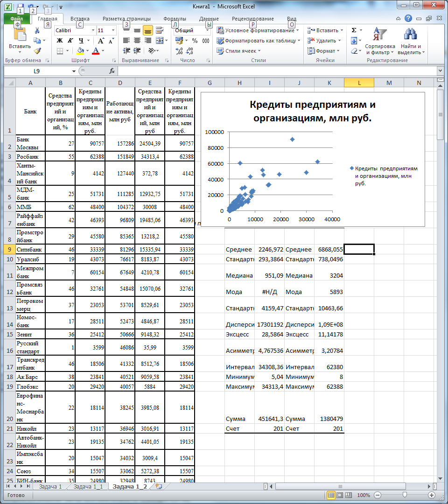Open the Calibri font name dropdown

(93, 30)
